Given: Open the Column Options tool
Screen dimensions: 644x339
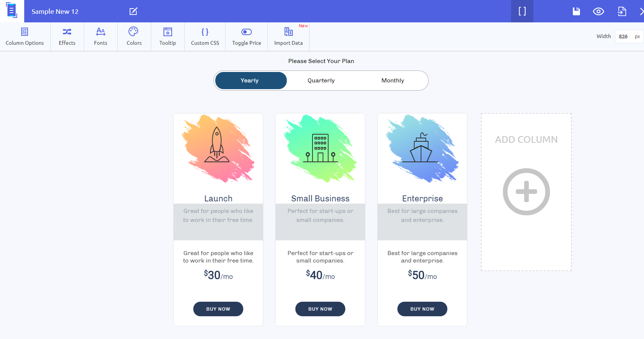Looking at the screenshot, I should click(25, 37).
